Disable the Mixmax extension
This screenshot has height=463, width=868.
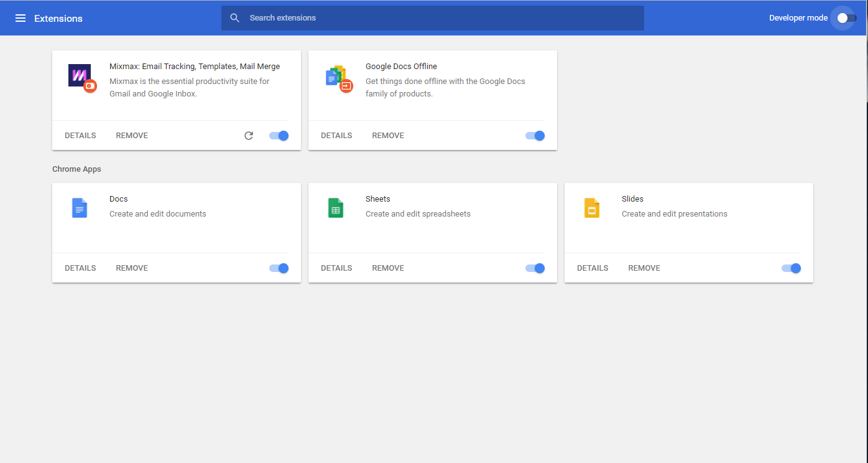pos(279,136)
